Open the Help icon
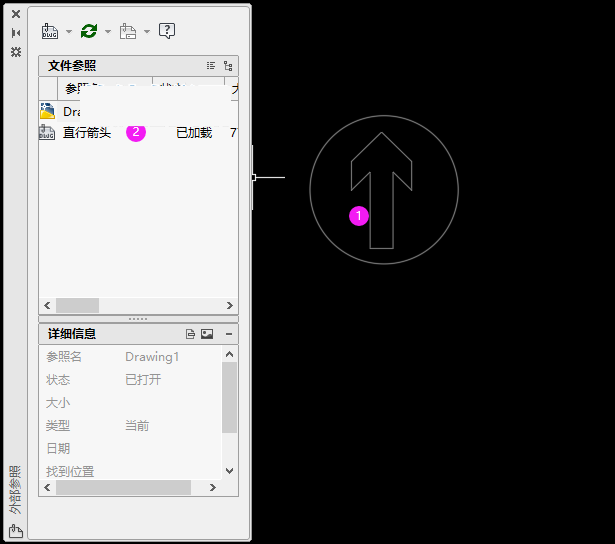The image size is (615, 544). (167, 31)
